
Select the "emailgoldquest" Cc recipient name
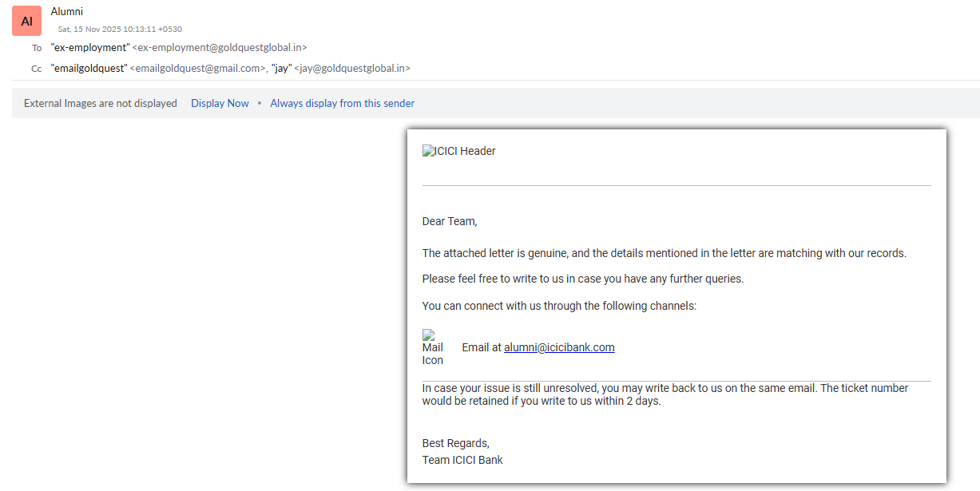click(x=89, y=69)
